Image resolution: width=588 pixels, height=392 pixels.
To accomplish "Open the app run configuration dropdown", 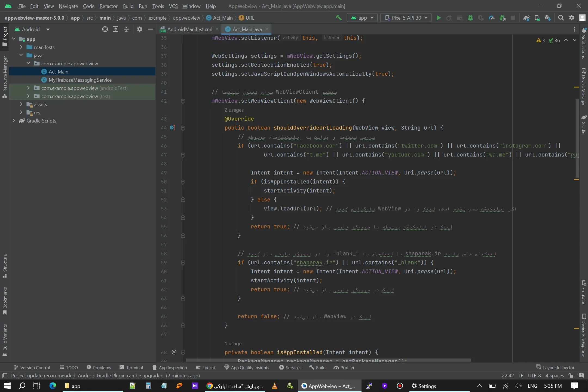I will [x=362, y=18].
